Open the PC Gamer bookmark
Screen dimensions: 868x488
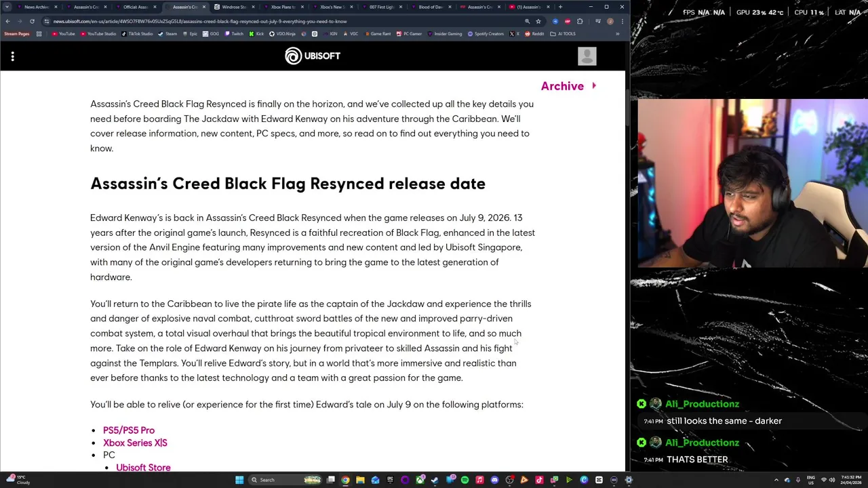409,34
